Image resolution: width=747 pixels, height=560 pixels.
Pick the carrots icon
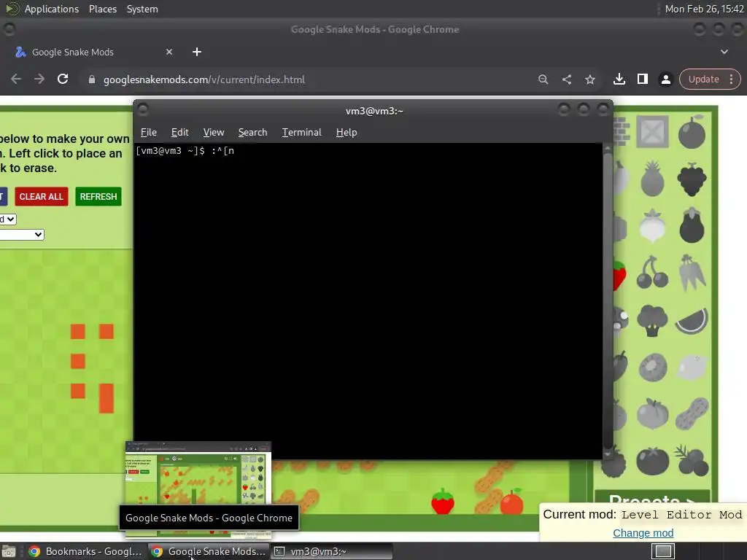click(692, 273)
